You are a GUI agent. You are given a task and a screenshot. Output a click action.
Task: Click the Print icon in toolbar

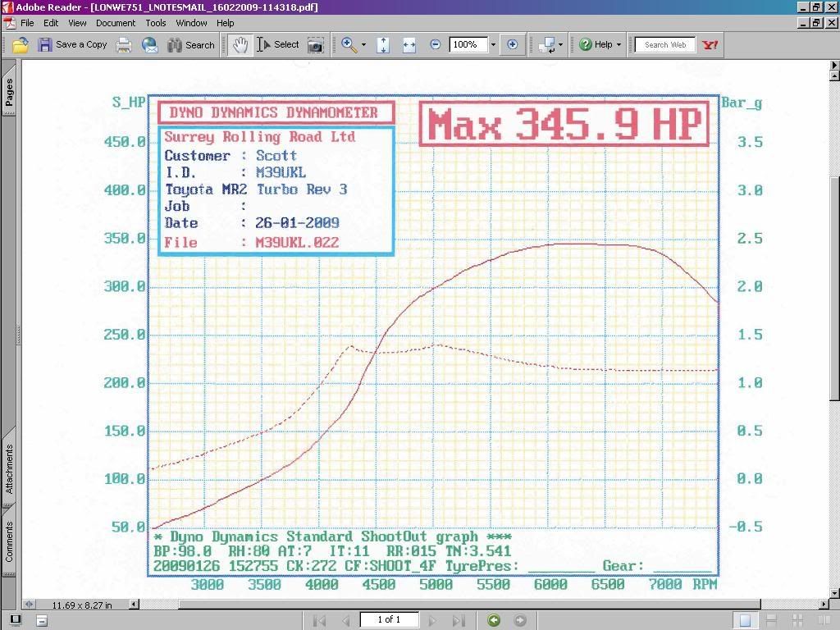tap(124, 45)
